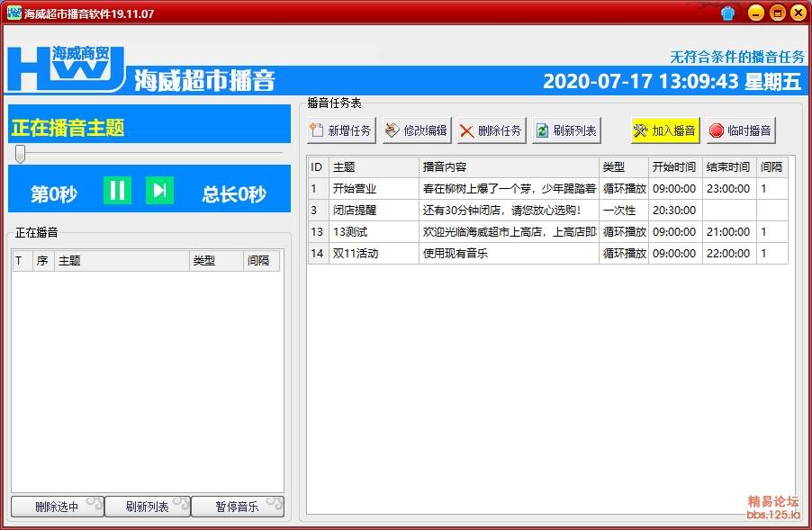Click the 海威商贸 HW logo
This screenshot has width=812, height=530.
[67, 68]
